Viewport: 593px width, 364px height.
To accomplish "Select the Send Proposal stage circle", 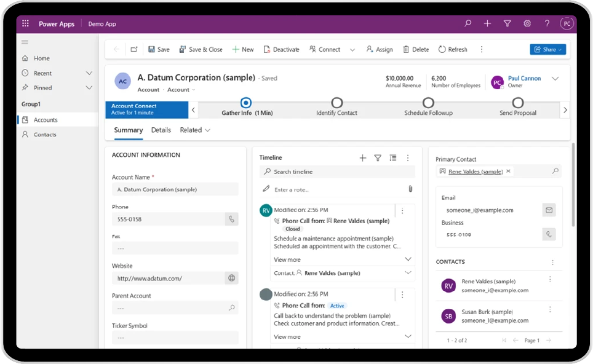I will pos(518,103).
